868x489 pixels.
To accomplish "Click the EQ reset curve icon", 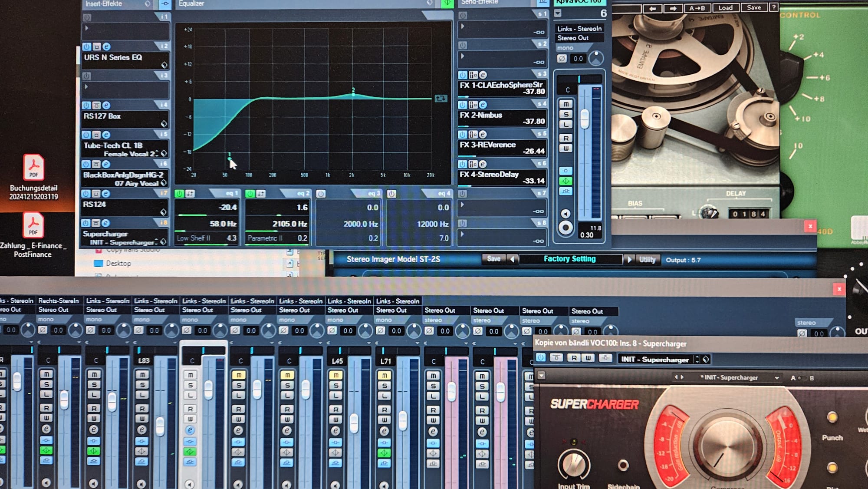I will pyautogui.click(x=441, y=99).
